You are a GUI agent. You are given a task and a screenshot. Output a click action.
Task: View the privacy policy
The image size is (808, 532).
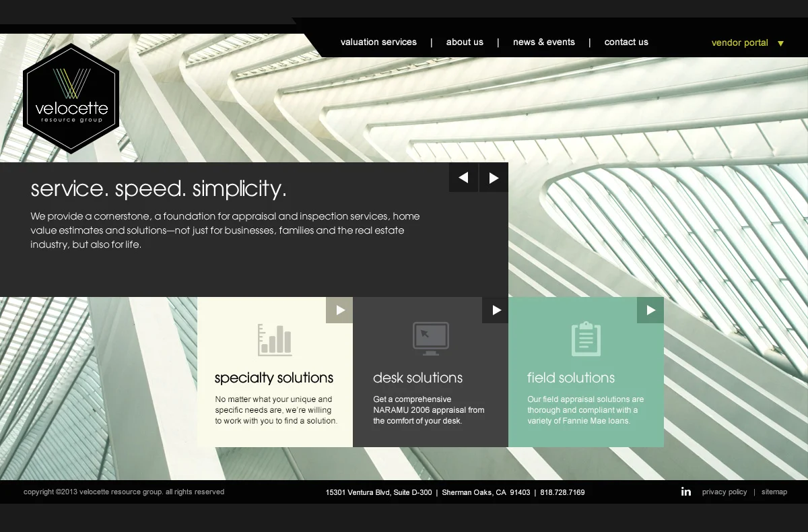point(725,492)
